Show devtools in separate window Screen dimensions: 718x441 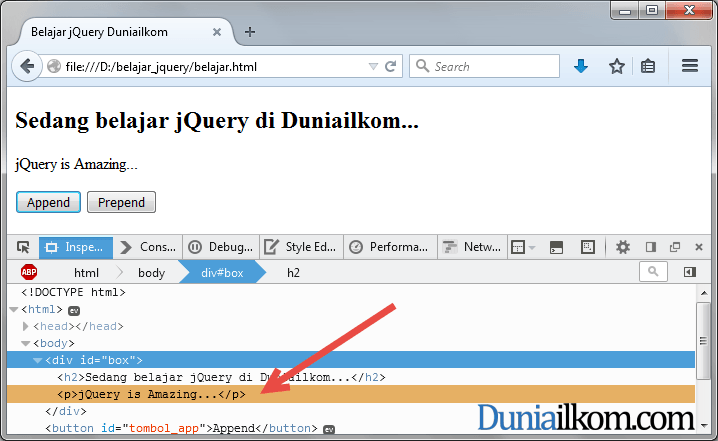675,247
